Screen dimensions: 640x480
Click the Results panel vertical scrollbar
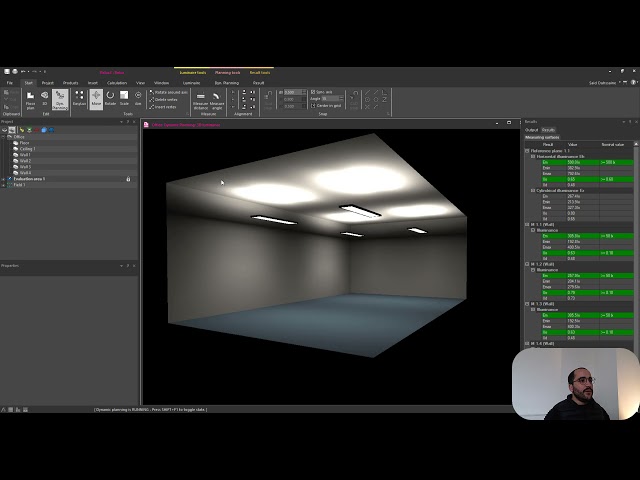pyautogui.click(x=636, y=245)
